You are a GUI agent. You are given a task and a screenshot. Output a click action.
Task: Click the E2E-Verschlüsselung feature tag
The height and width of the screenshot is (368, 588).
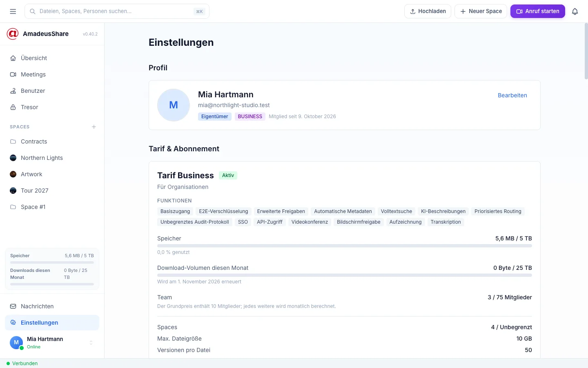[223, 211]
